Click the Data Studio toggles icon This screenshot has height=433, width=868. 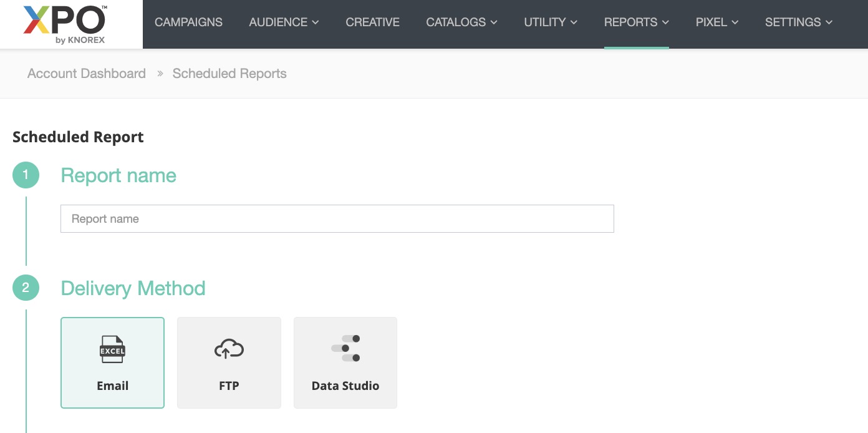pyautogui.click(x=345, y=348)
